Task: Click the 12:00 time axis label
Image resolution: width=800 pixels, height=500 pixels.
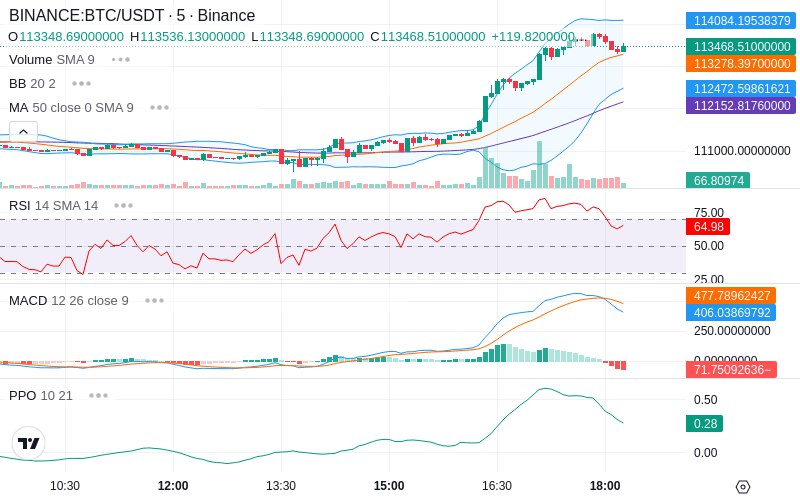Action: [x=173, y=486]
